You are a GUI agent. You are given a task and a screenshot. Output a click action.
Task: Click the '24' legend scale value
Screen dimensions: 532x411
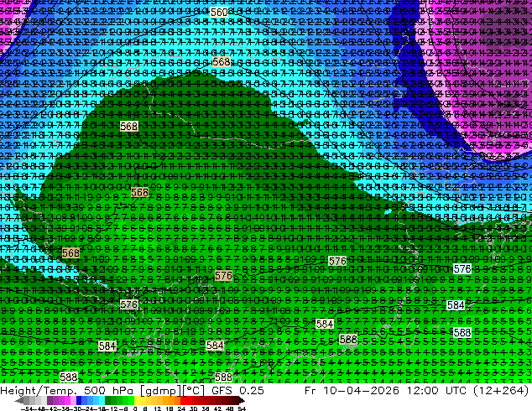[x=181, y=408]
